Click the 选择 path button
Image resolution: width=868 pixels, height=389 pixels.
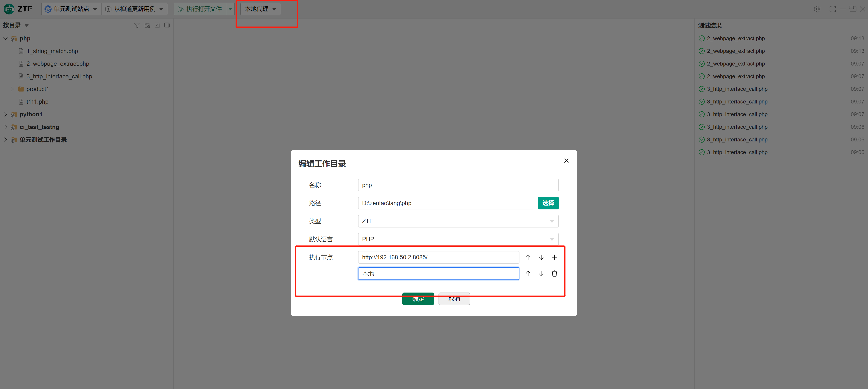[548, 203]
